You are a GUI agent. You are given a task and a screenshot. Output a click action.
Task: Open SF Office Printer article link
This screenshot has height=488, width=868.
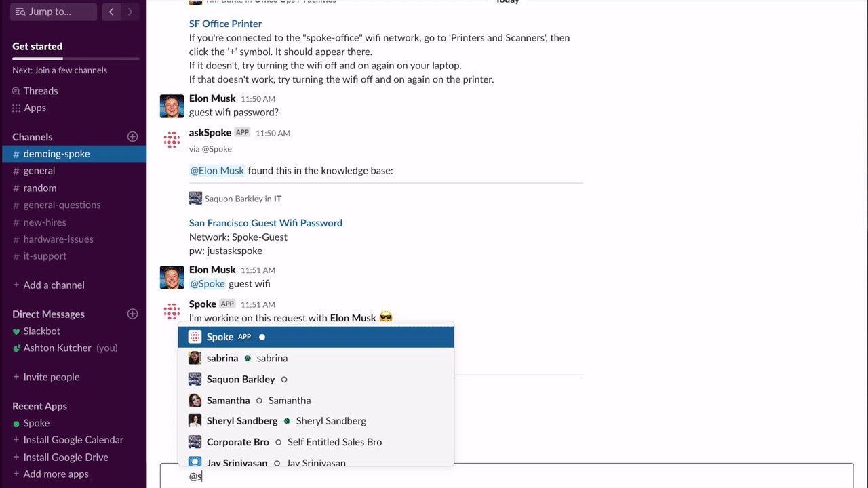(225, 24)
